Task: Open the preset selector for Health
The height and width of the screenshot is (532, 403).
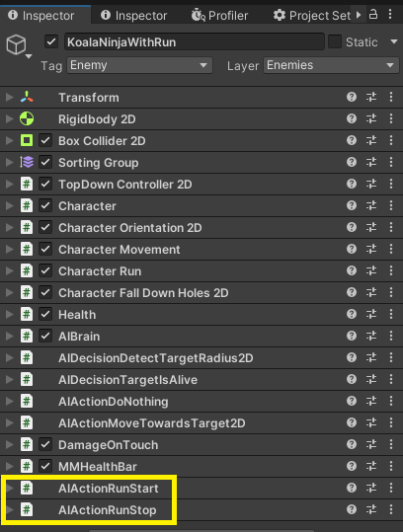Action: tap(371, 315)
